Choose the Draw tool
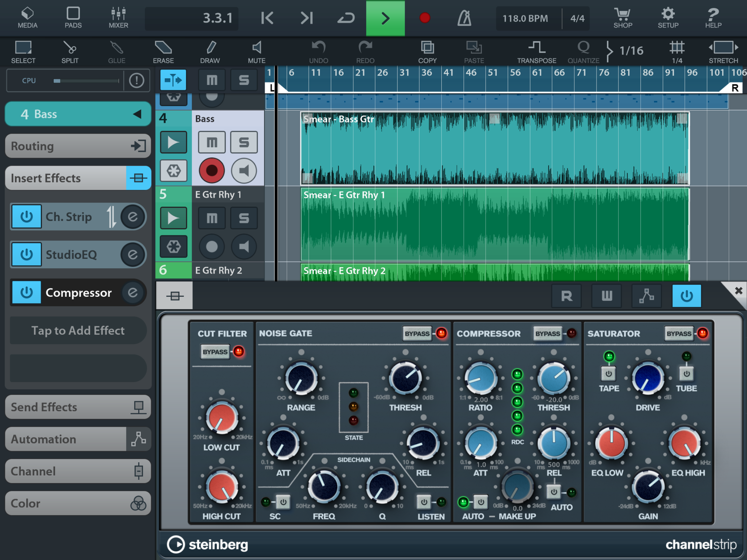 click(210, 52)
